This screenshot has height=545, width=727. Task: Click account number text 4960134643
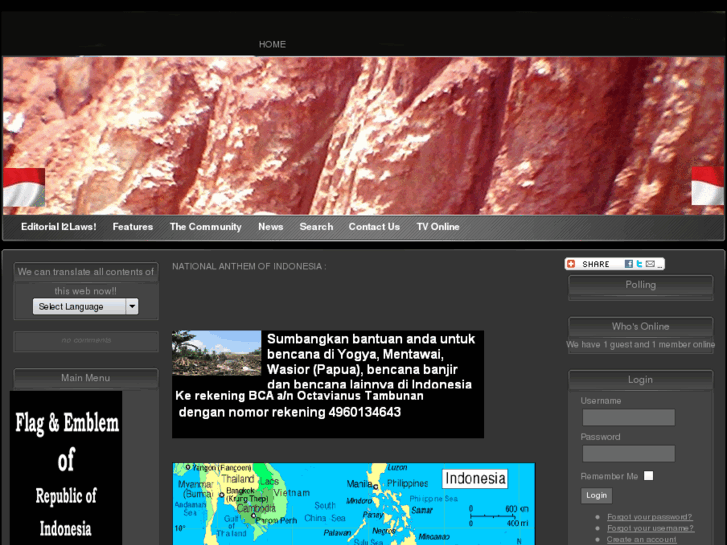click(364, 412)
